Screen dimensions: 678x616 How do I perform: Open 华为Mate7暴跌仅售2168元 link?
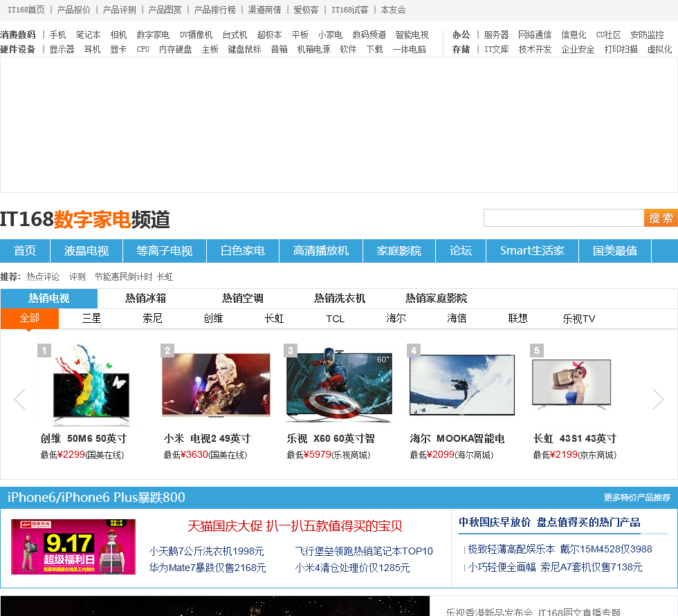click(208, 568)
